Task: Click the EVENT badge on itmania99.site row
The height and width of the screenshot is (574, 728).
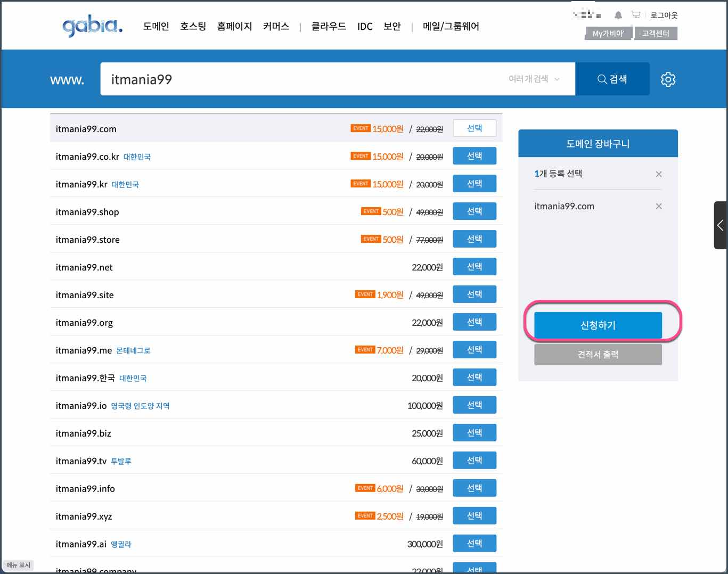Action: (x=365, y=294)
